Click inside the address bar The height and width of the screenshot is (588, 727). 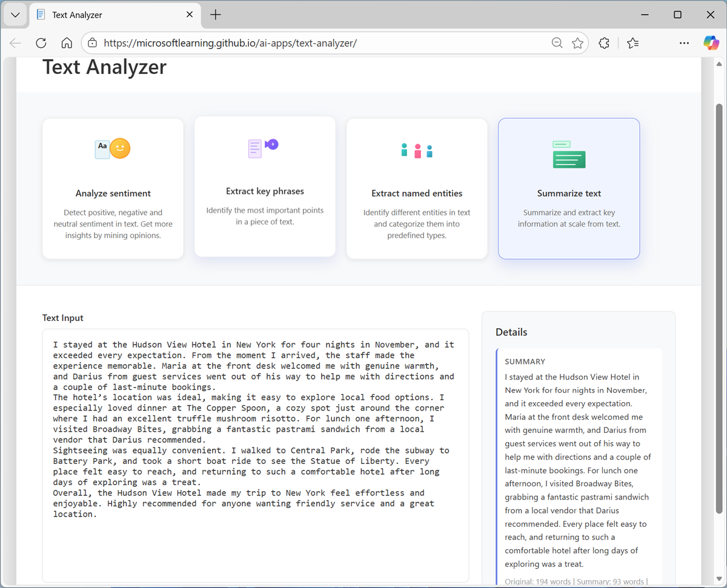click(x=303, y=43)
